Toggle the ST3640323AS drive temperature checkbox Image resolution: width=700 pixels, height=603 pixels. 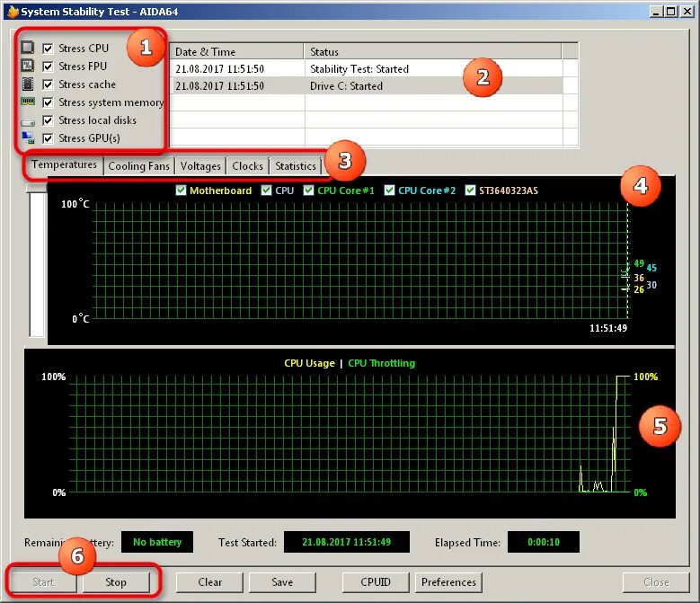pos(470,191)
